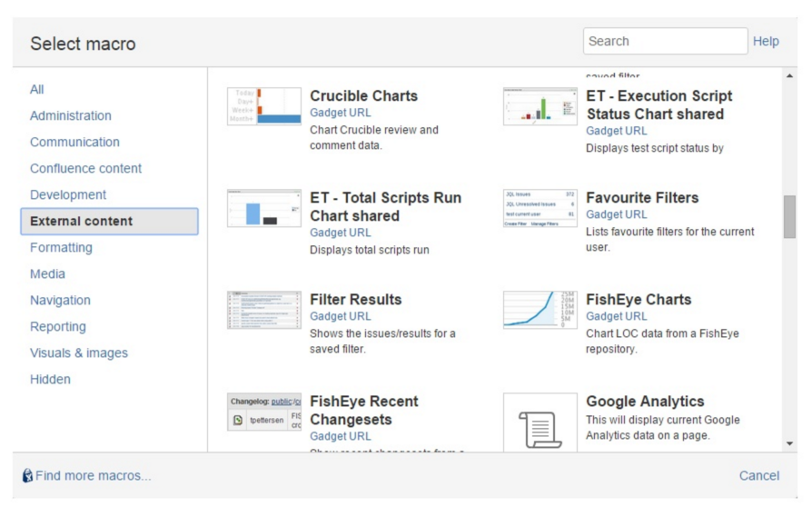Click the Google Analytics scroll icon
Image resolution: width=812 pixels, height=507 pixels.
(540, 422)
